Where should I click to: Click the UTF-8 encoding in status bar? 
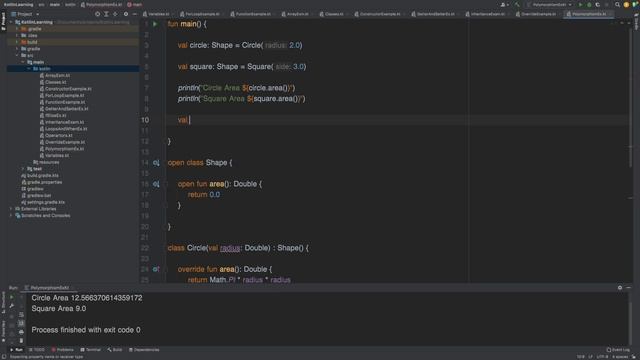click(x=602, y=357)
